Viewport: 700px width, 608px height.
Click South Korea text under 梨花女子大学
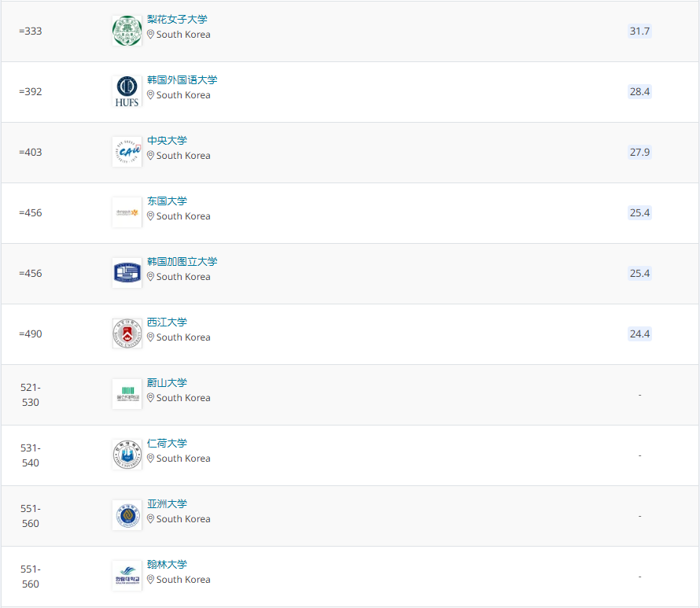pyautogui.click(x=183, y=35)
